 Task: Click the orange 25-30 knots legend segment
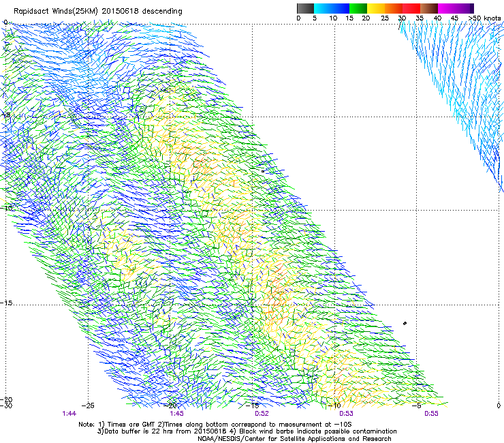pos(394,8)
